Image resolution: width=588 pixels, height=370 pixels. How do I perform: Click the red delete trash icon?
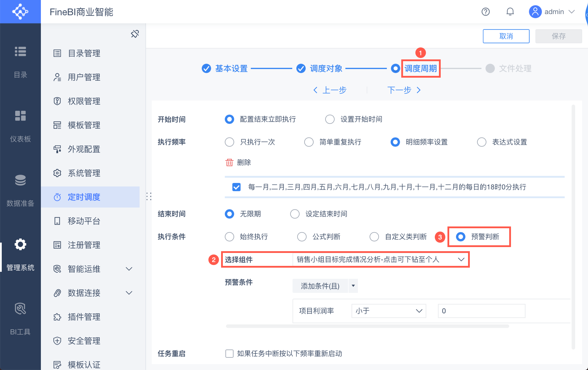(229, 162)
